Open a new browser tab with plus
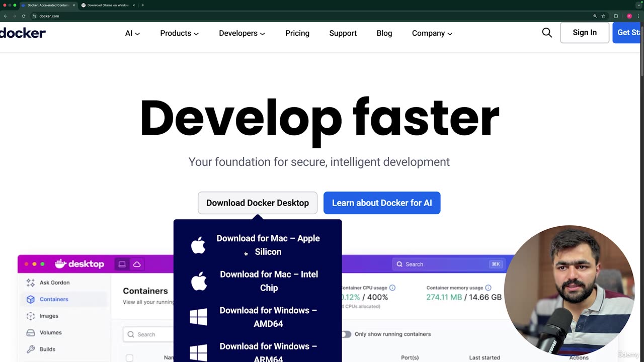644x362 pixels. pyautogui.click(x=143, y=5)
